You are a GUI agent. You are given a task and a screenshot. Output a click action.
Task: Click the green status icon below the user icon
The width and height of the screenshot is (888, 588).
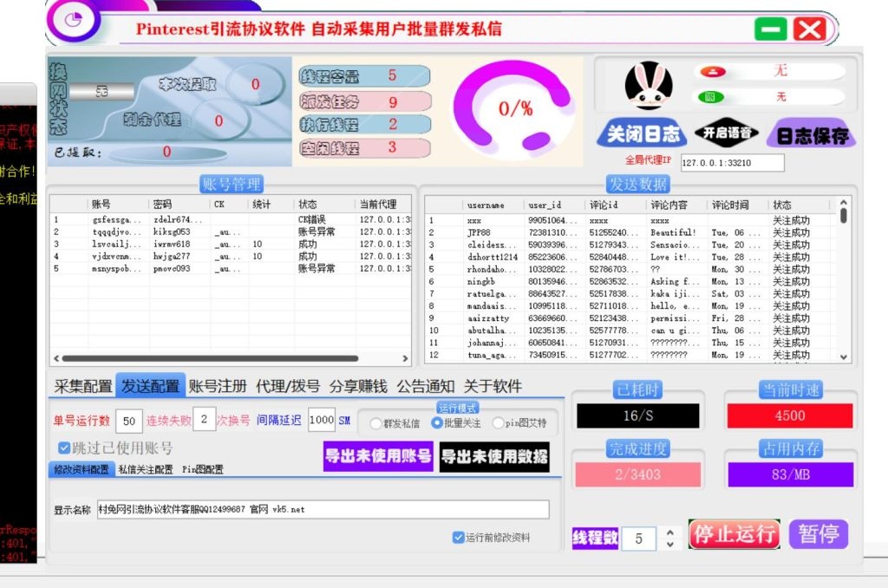pyautogui.click(x=711, y=97)
